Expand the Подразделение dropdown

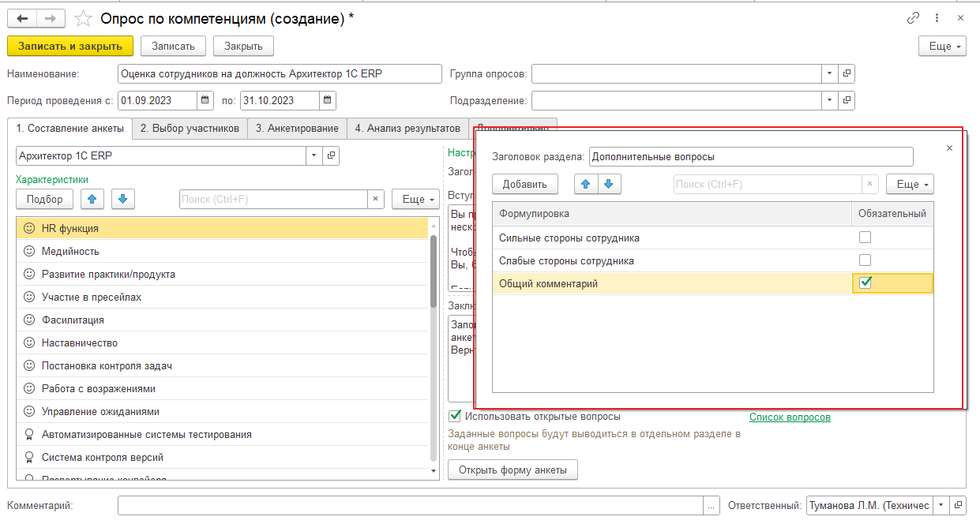(x=829, y=100)
